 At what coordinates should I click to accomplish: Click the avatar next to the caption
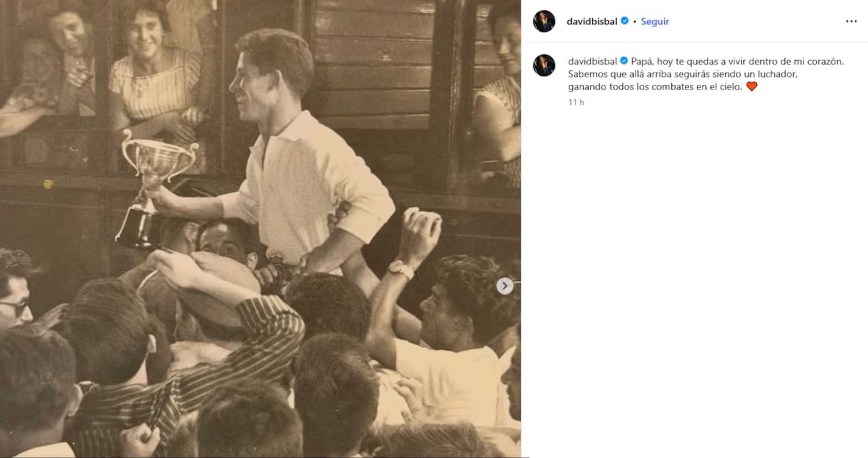point(544,65)
